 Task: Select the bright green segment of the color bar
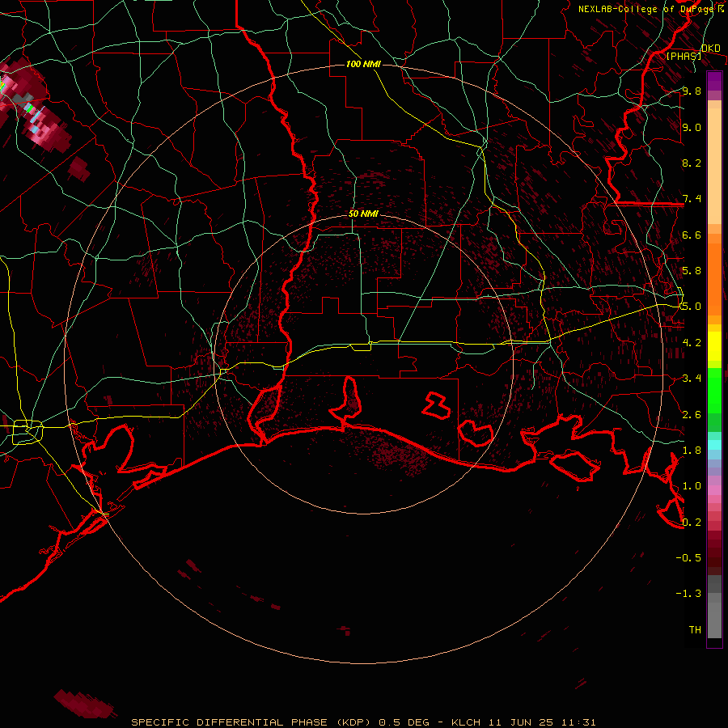[x=714, y=390]
